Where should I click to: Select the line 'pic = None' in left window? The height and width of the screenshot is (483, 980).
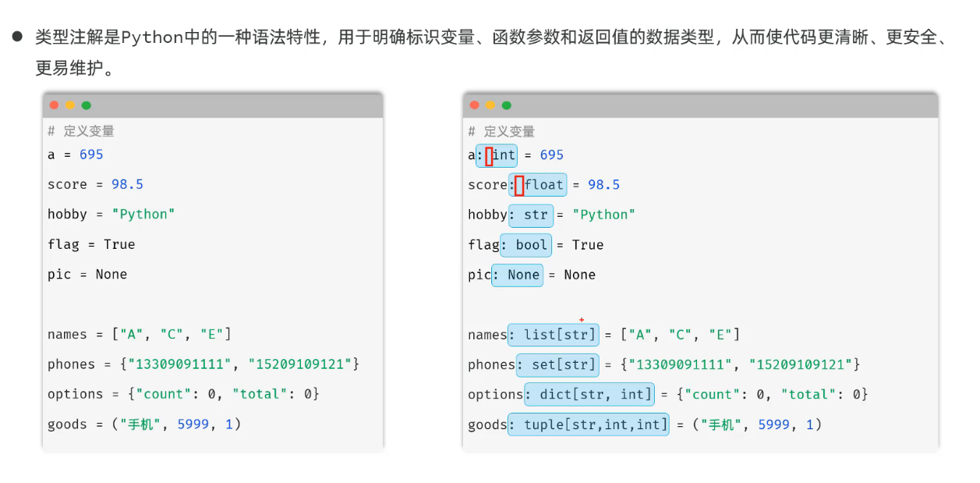pos(87,274)
